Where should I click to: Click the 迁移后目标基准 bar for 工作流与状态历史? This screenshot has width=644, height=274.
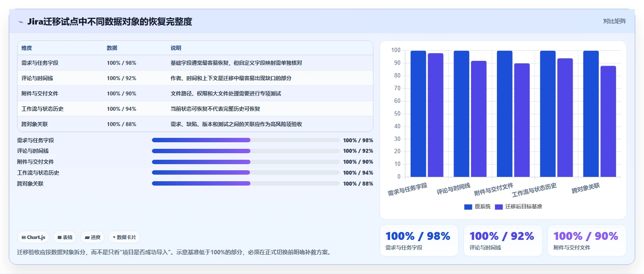tap(565, 118)
